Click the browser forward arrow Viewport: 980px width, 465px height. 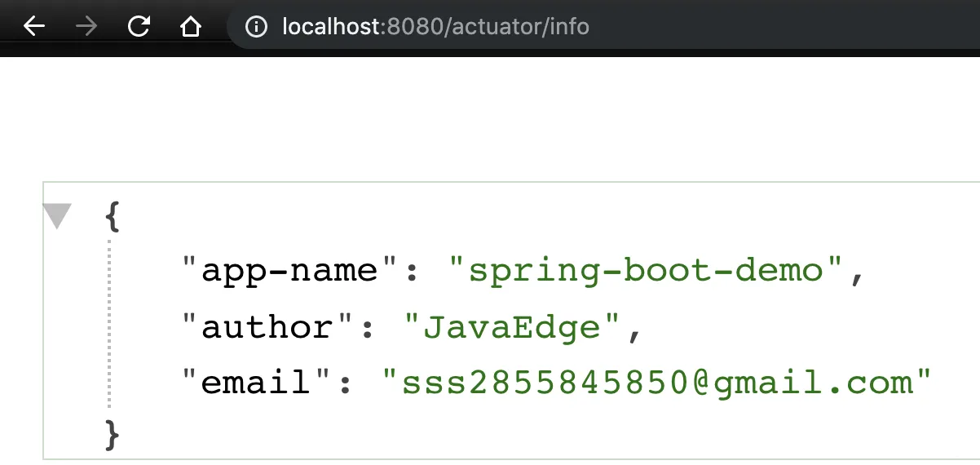pyautogui.click(x=86, y=27)
